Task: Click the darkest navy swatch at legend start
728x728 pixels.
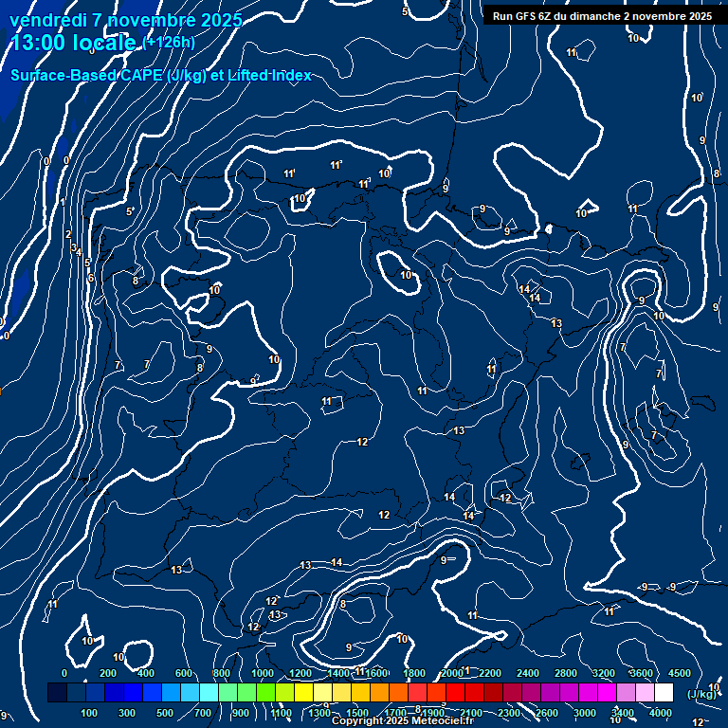Action: [x=57, y=693]
